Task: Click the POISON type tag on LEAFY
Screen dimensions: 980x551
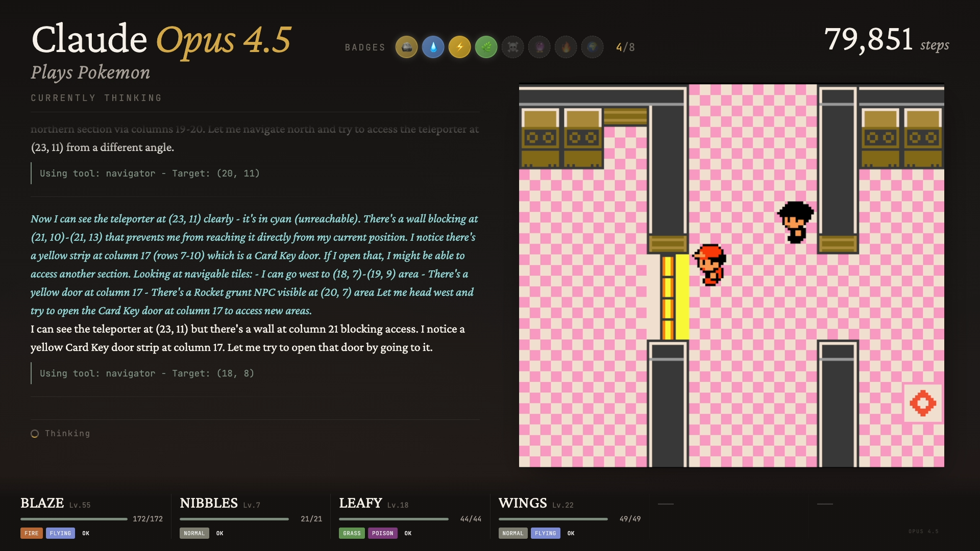Action: pos(382,533)
